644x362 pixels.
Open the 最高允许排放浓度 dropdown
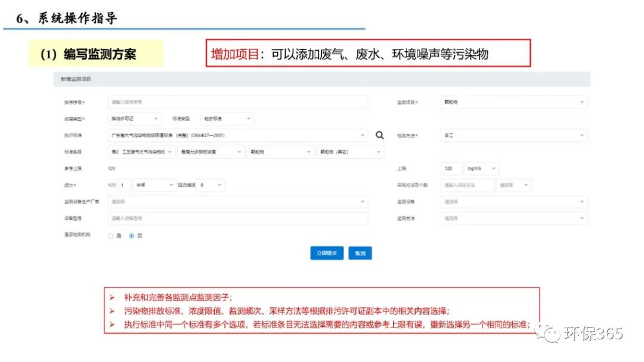pos(212,152)
